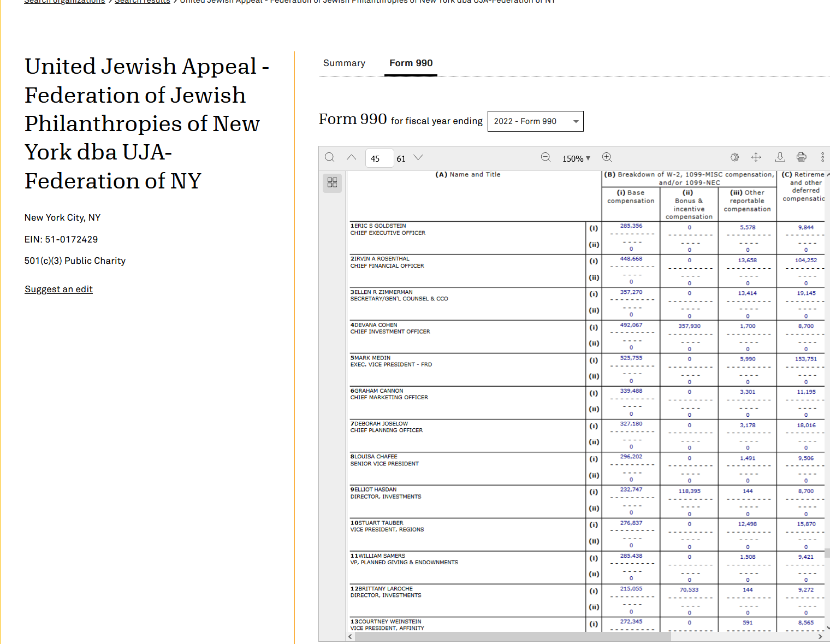
Task: Click bonus value 118,395
Action: click(689, 491)
